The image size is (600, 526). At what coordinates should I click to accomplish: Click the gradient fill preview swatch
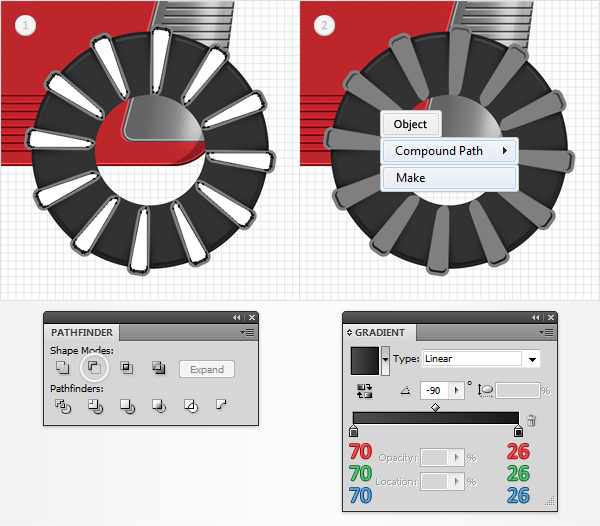365,361
